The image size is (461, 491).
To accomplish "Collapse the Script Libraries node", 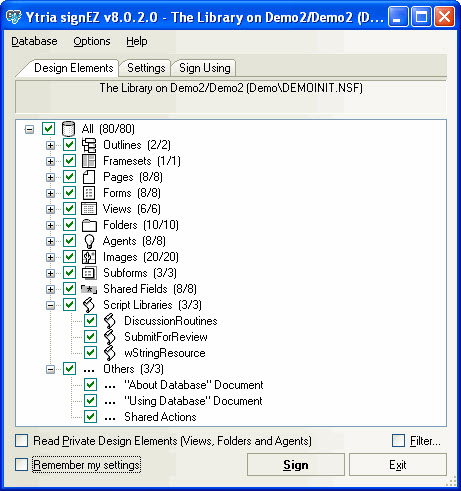I will [50, 305].
